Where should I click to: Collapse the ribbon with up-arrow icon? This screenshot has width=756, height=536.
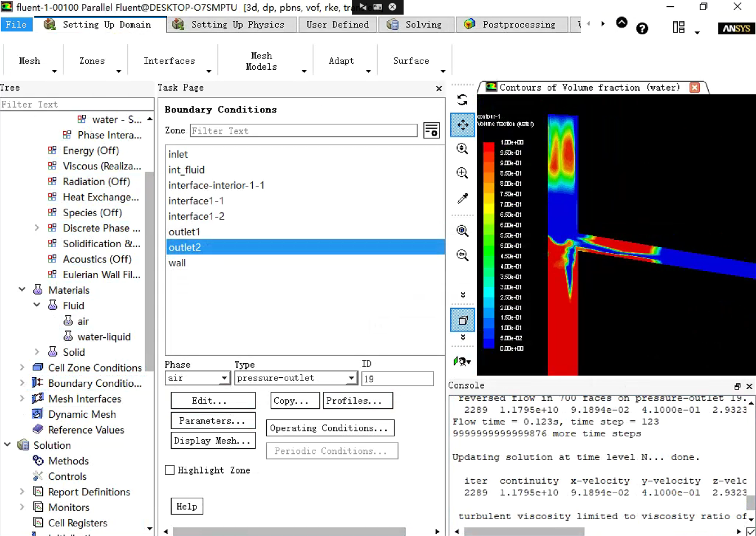tap(621, 23)
